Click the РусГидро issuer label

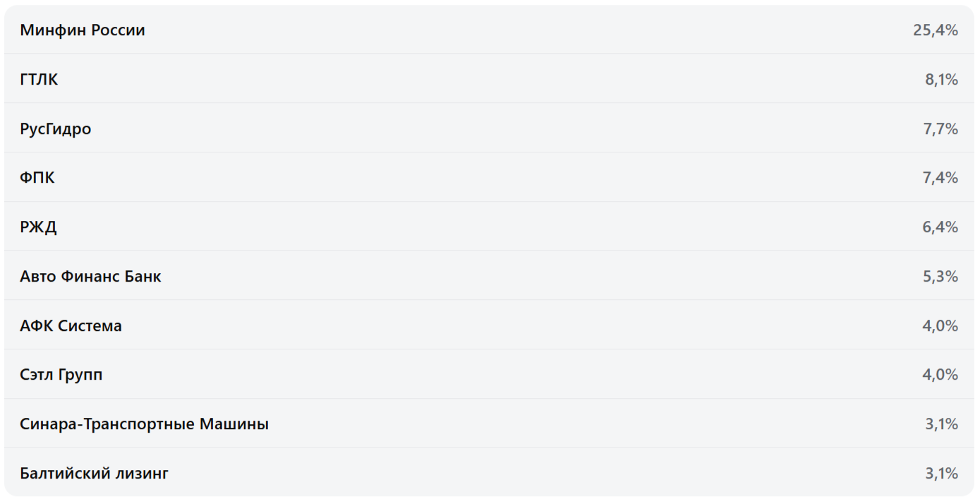[56, 129]
